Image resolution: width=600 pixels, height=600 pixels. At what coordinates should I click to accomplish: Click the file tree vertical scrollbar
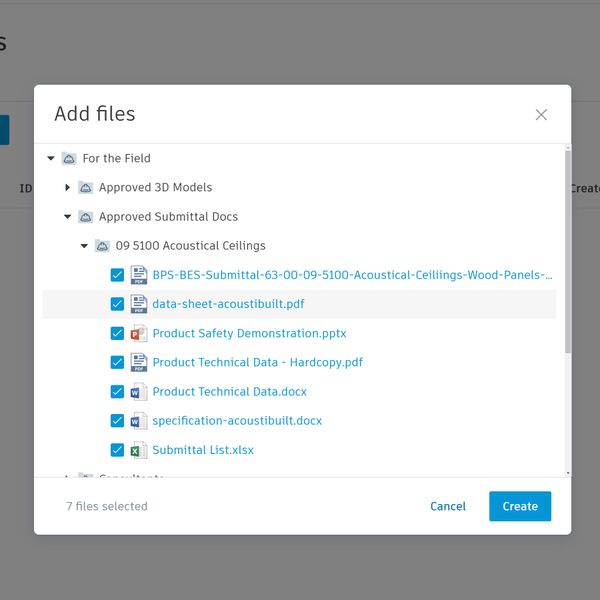coord(568,250)
